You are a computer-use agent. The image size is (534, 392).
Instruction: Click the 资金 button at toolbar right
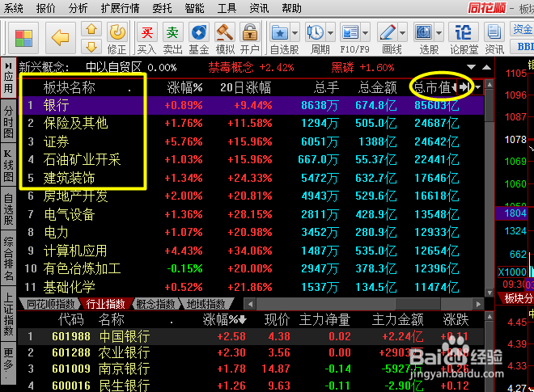click(522, 29)
